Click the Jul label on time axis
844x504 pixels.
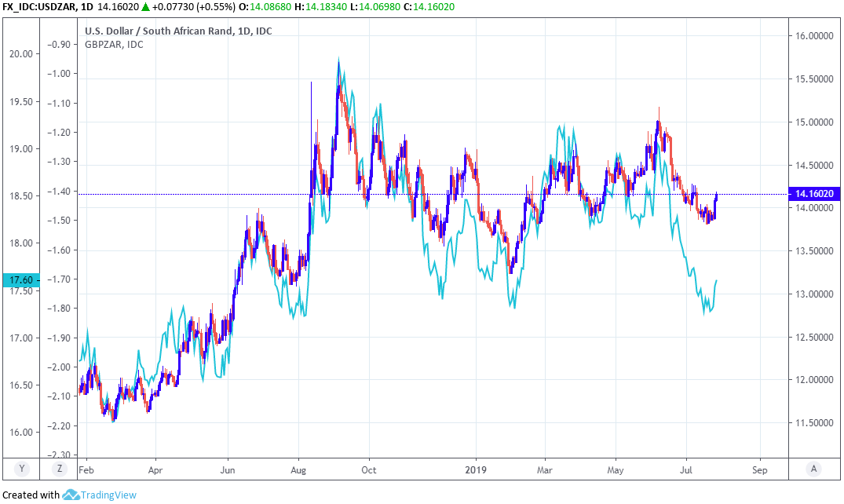tap(686, 470)
